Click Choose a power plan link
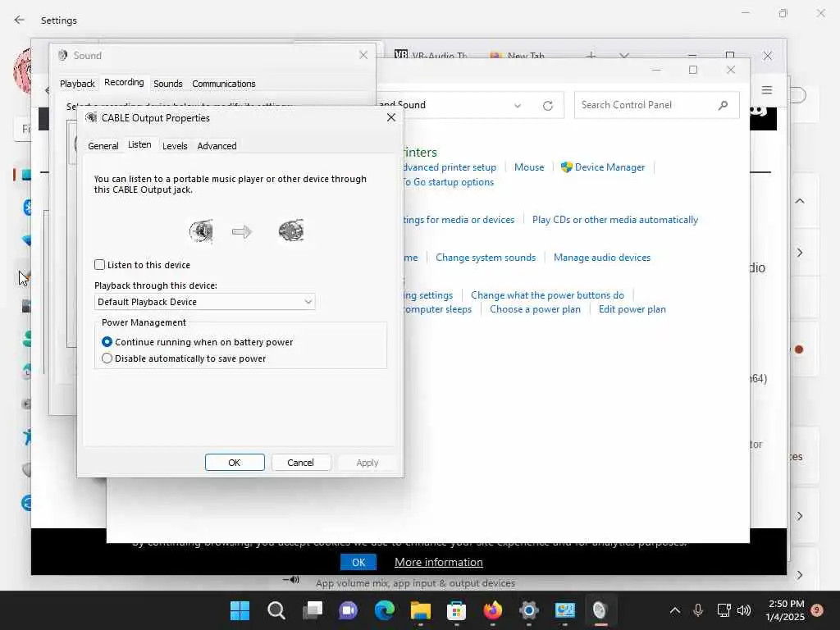 click(x=535, y=309)
